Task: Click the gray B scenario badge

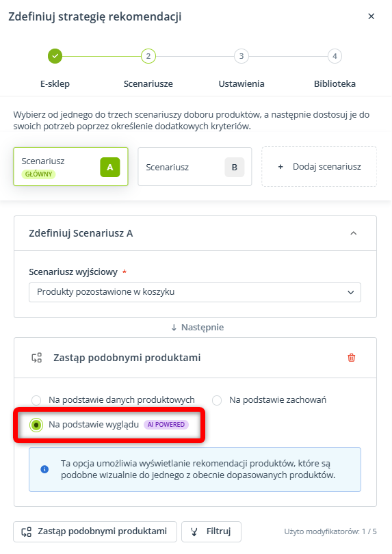Action: (235, 167)
